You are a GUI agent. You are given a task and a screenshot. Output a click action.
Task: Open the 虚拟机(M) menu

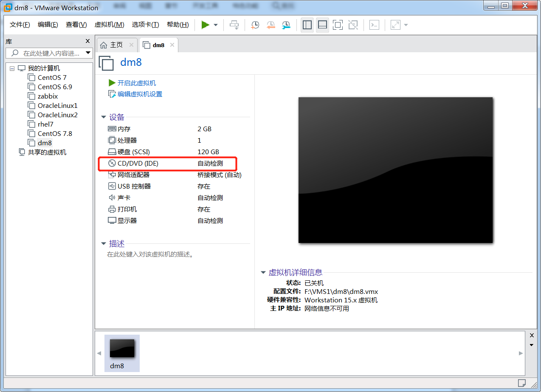click(x=109, y=25)
